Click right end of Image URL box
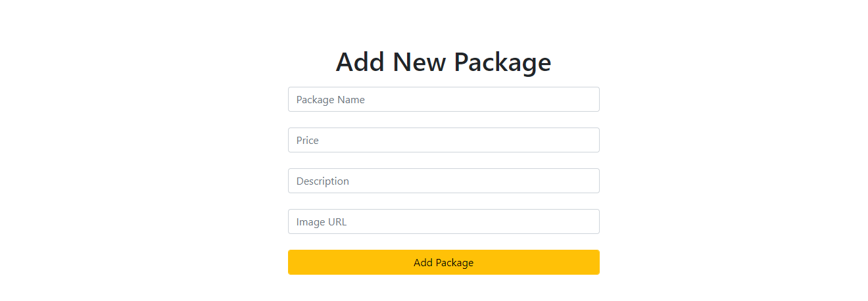This screenshot has height=301, width=868. [x=589, y=221]
